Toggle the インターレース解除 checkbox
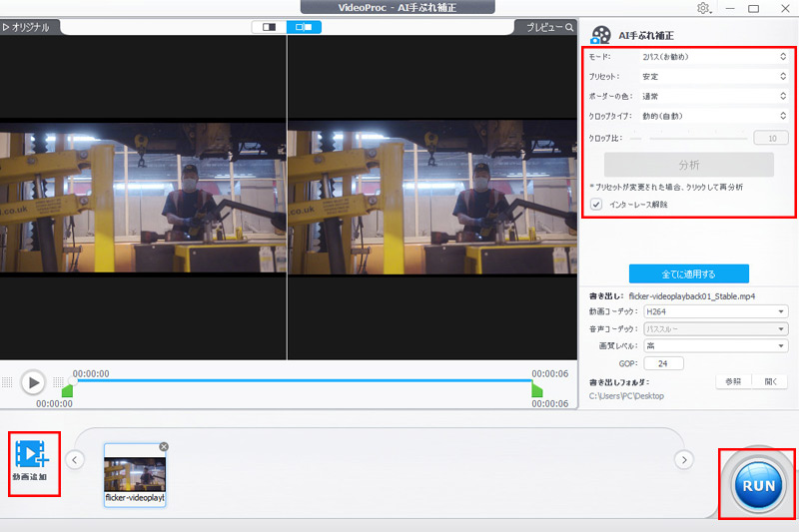Viewport: 799px width, 532px height. (x=596, y=205)
